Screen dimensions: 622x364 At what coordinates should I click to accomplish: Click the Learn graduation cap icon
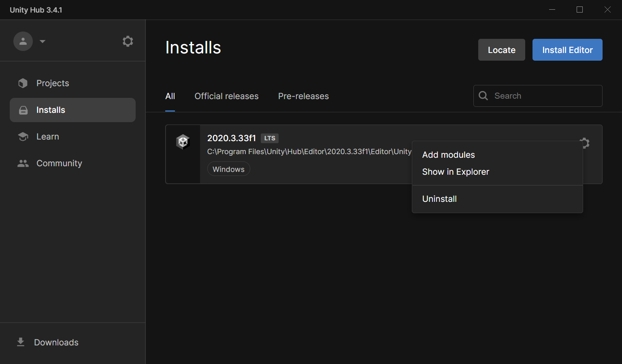pyautogui.click(x=23, y=137)
